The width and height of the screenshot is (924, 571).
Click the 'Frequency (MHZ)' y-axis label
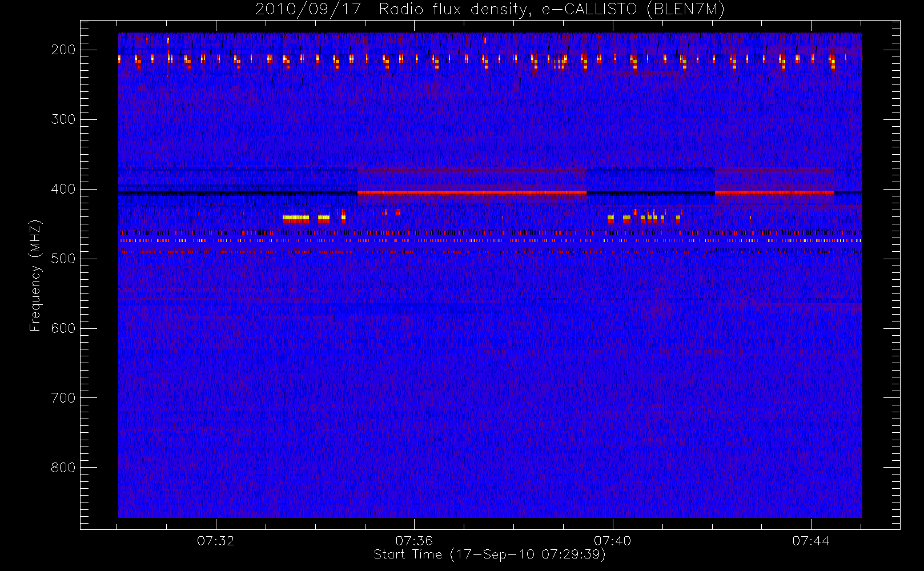tap(35, 275)
